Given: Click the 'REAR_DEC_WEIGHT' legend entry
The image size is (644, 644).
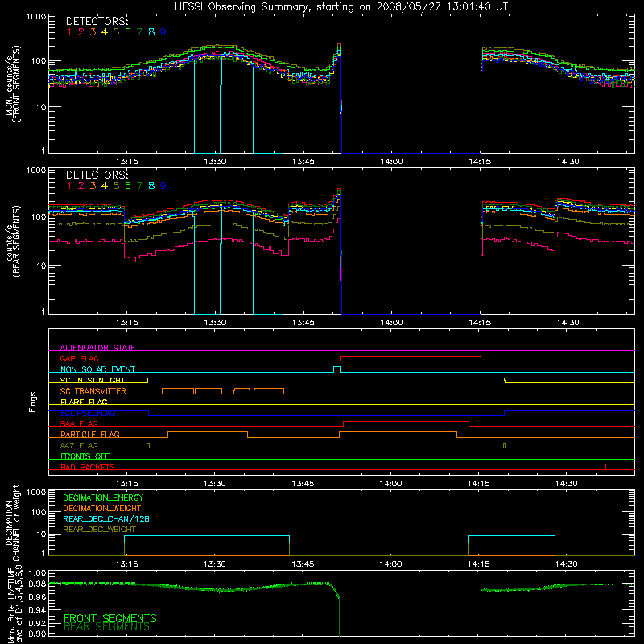Looking at the screenshot, I should [99, 530].
